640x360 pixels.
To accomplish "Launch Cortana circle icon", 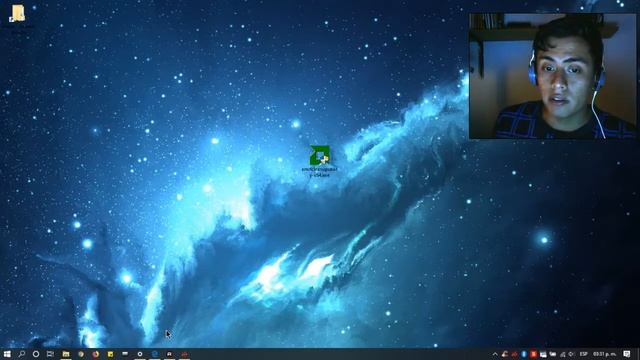I will point(36,354).
